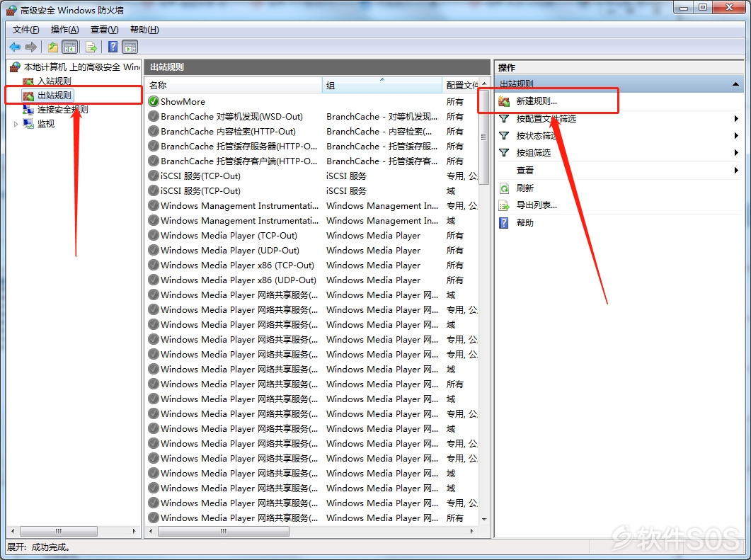Sort by the 配置文件 column header
The height and width of the screenshot is (560, 751).
point(460,85)
